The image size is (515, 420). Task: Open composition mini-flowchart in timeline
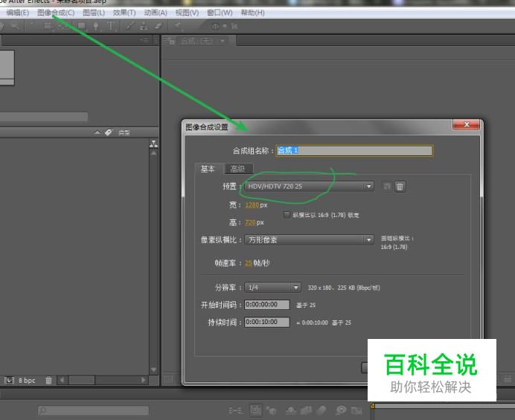click(235, 410)
